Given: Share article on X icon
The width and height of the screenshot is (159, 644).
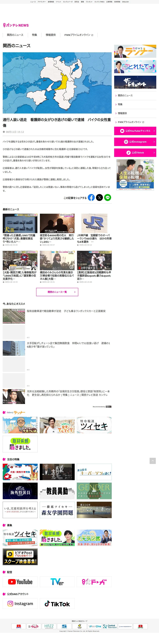Looking at the screenshot, I should coord(99,197).
